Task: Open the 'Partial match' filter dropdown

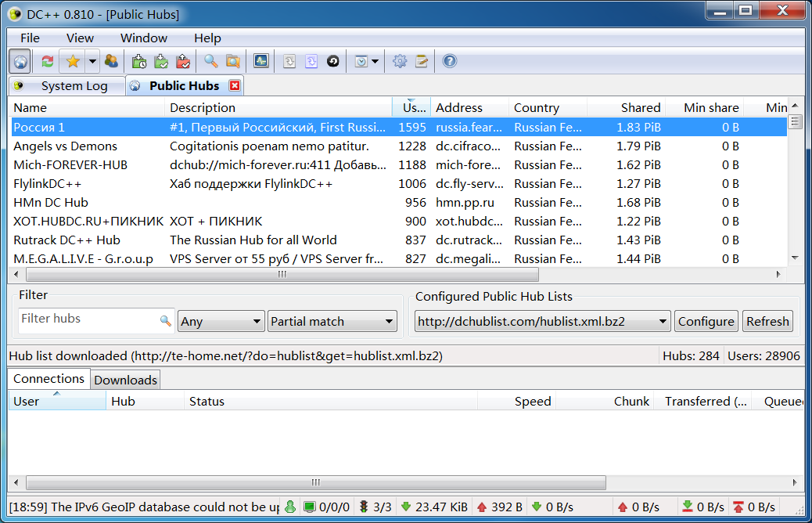Action: coord(332,321)
